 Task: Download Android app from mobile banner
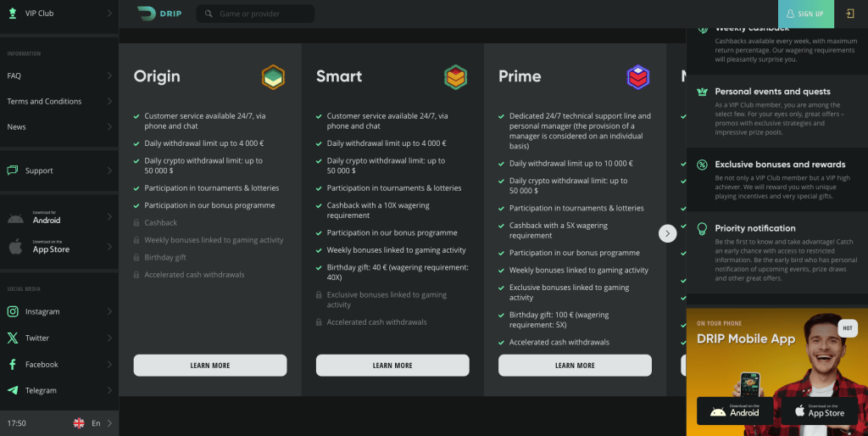[x=732, y=411]
